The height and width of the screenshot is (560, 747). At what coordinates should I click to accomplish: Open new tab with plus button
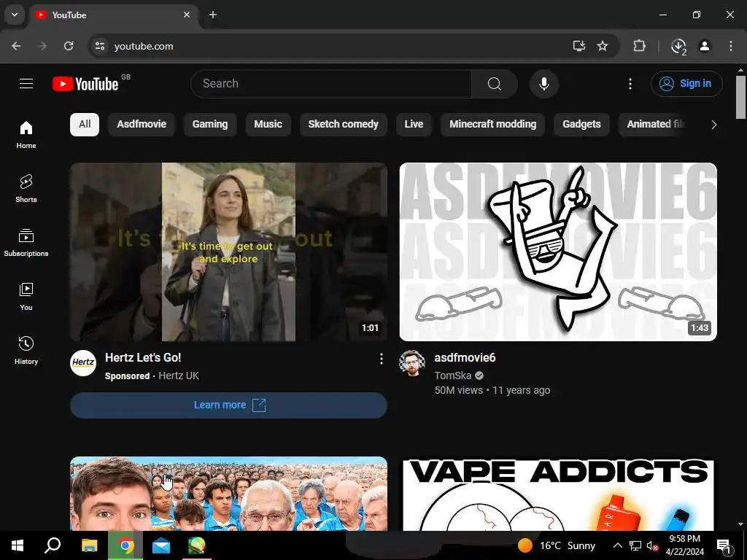point(213,15)
